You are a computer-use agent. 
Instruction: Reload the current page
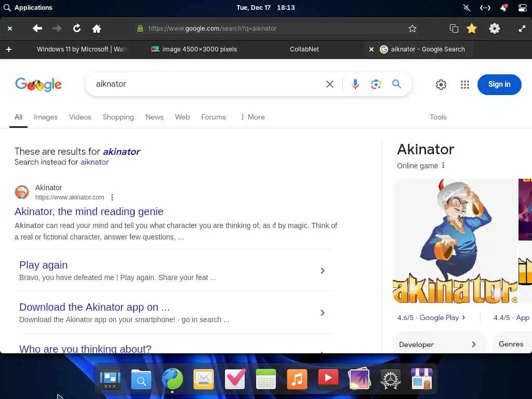(77, 29)
